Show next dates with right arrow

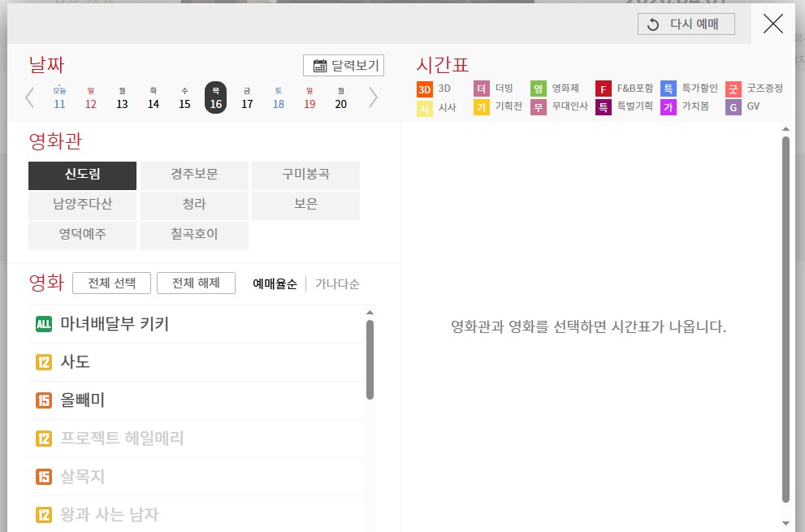coord(374,97)
